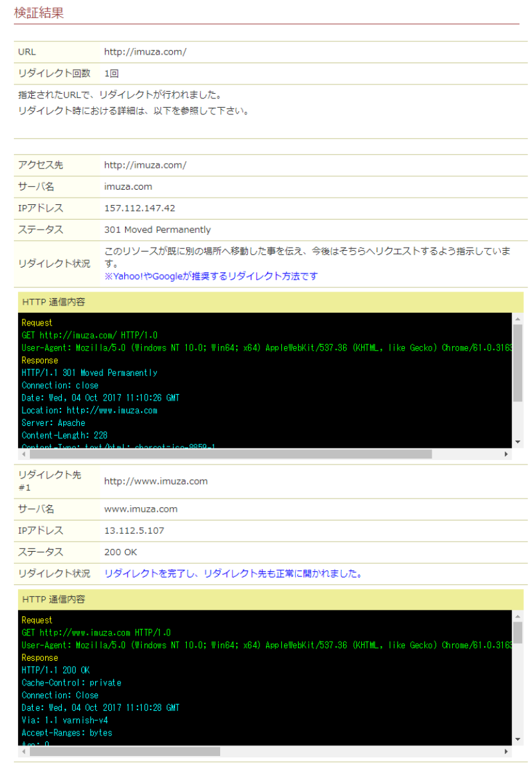Screen dimensions: 532x772
Task: Click User-Agent line in second HTTP log
Action: click(266, 645)
